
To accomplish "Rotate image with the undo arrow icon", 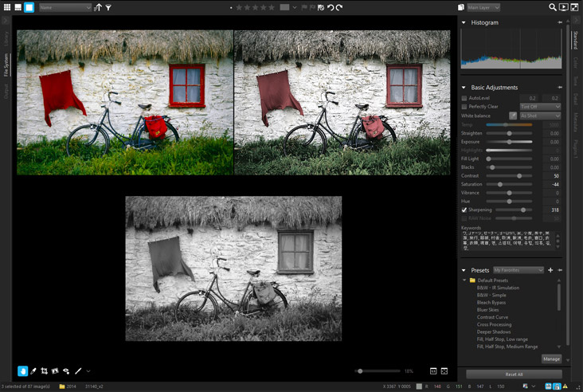I will coord(329,7).
